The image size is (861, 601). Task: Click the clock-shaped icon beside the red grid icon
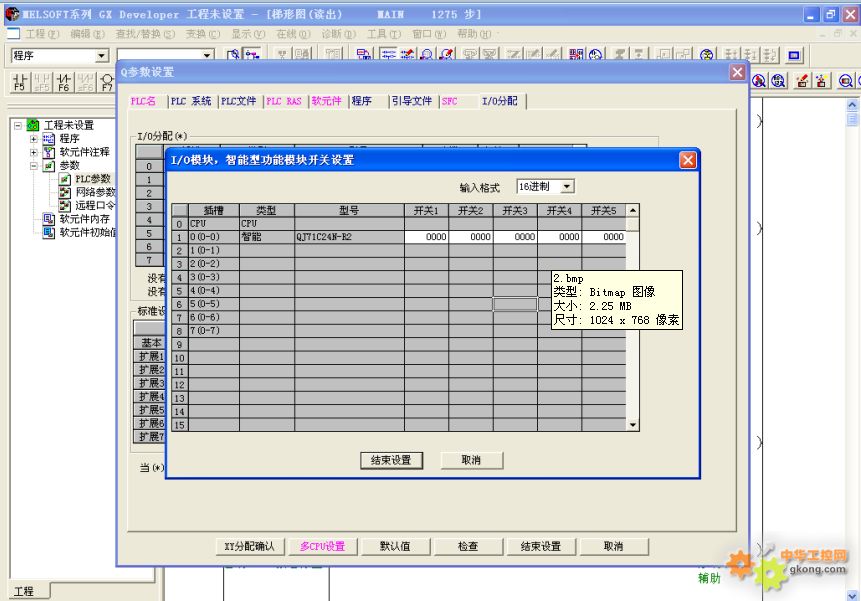point(595,55)
